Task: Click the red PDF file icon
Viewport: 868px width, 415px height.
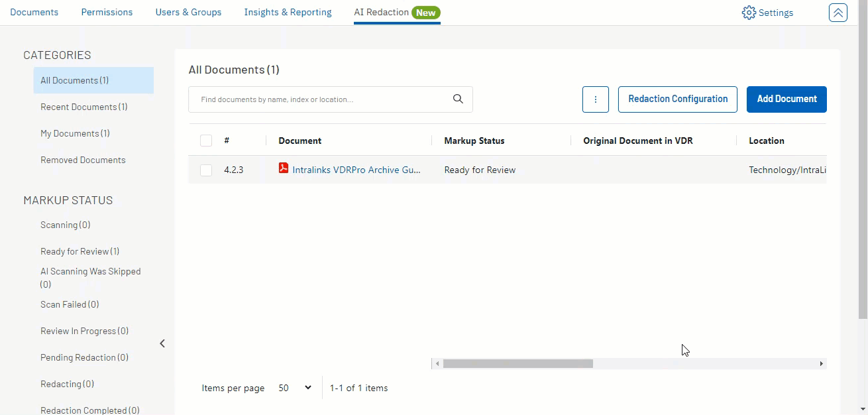Action: (x=284, y=168)
